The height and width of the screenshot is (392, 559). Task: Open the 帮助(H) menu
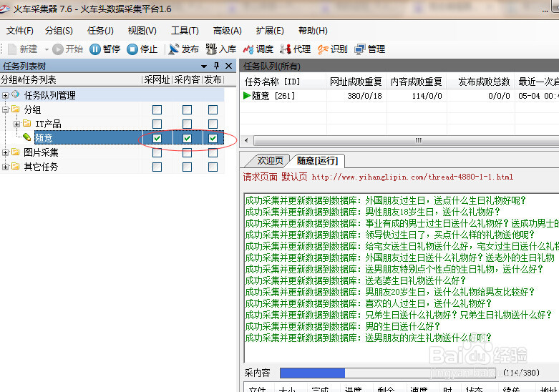click(313, 31)
